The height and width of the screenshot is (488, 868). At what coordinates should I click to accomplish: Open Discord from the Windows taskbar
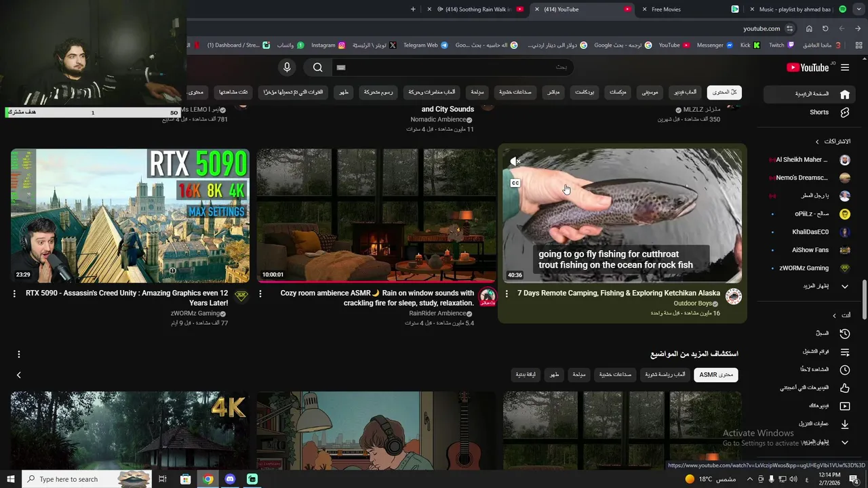point(230,479)
